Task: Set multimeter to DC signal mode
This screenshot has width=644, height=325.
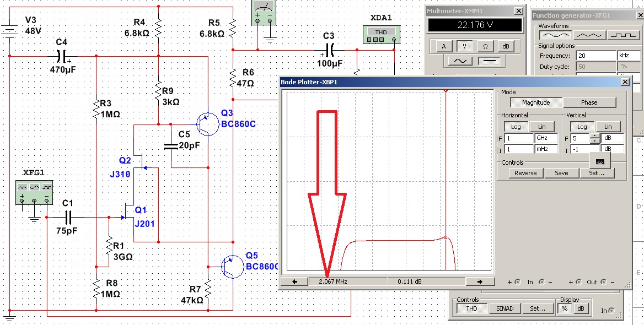Action: click(x=490, y=61)
